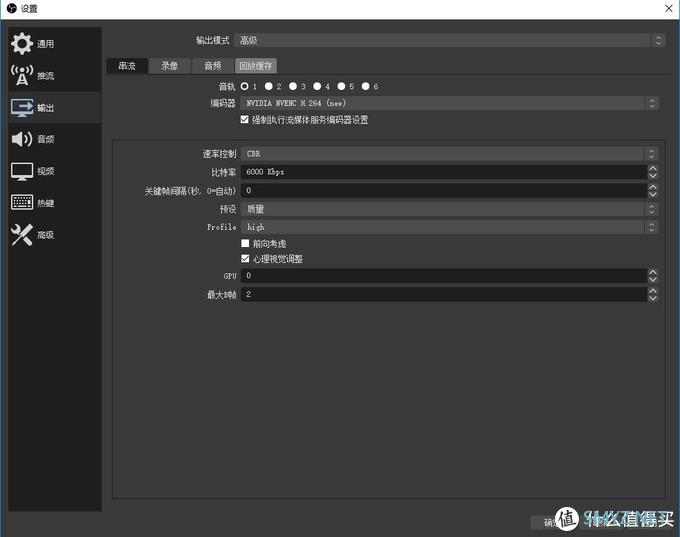This screenshot has height=537, width=680.
Task: Select audio track 6 radio button
Action: [366, 86]
